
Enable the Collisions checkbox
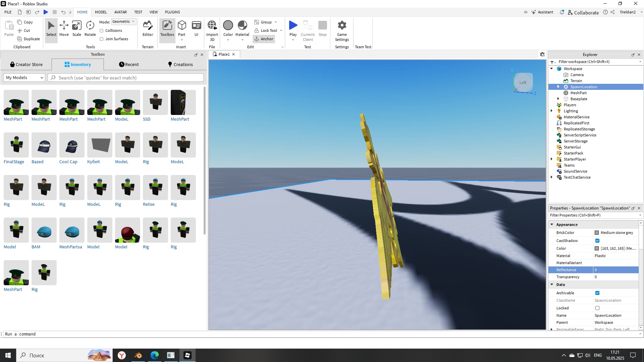click(x=102, y=31)
